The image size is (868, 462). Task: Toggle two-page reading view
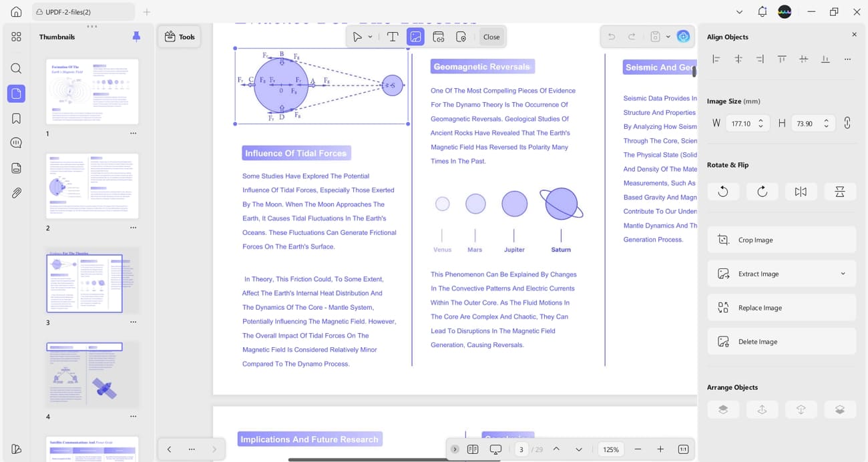tap(473, 449)
